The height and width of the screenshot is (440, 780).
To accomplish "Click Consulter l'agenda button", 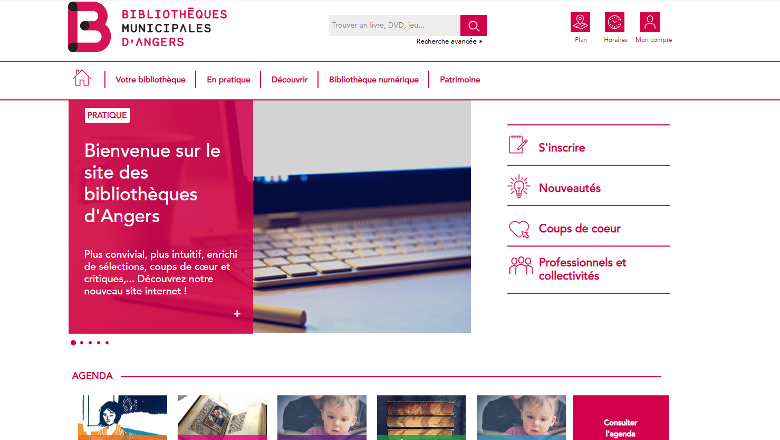I will [x=621, y=418].
